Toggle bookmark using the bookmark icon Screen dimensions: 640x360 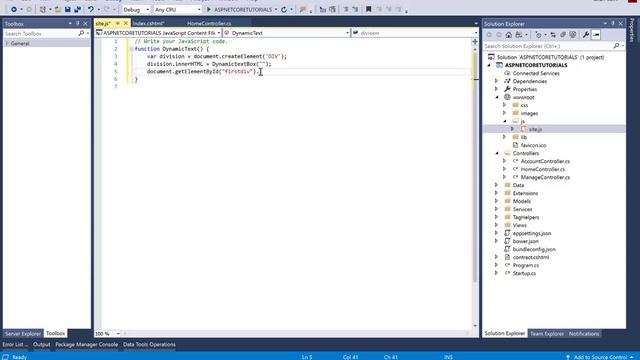368,9
